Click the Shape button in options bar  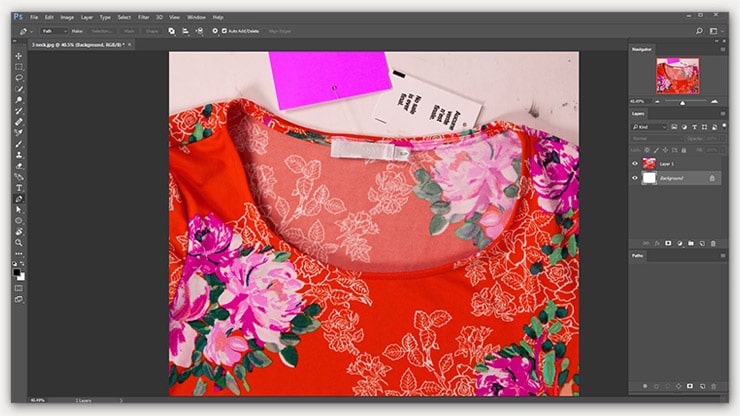(153, 31)
